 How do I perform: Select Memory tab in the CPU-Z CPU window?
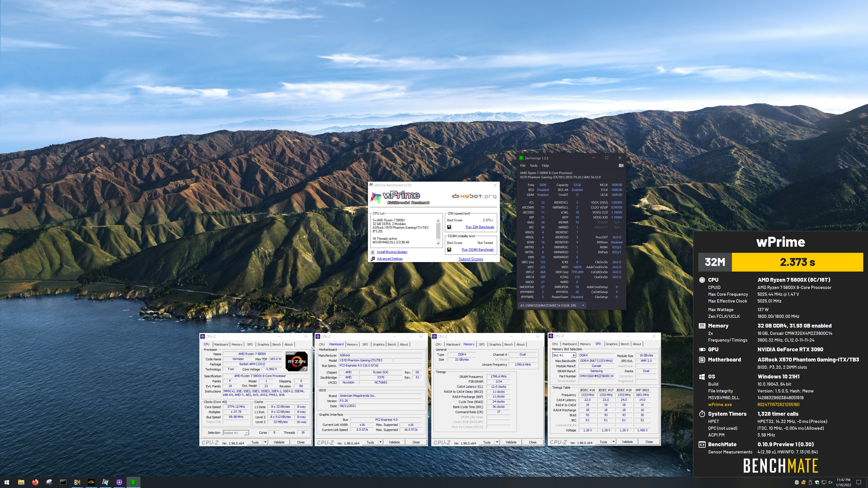(236, 345)
